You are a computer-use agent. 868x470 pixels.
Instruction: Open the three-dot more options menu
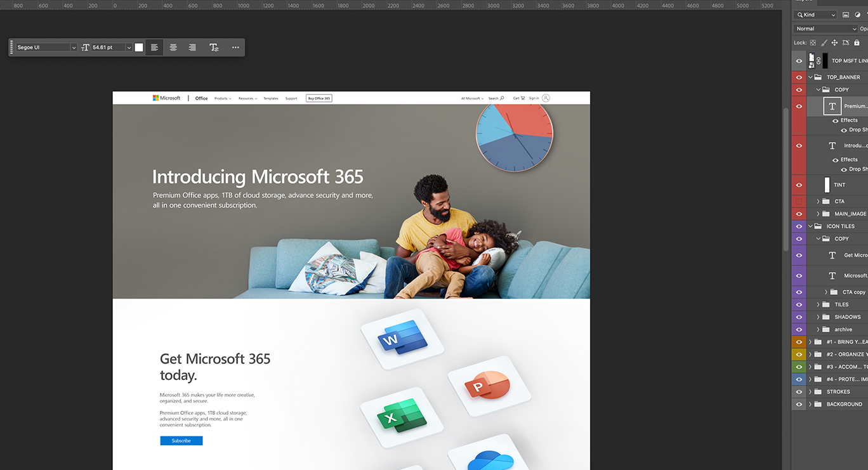click(235, 48)
